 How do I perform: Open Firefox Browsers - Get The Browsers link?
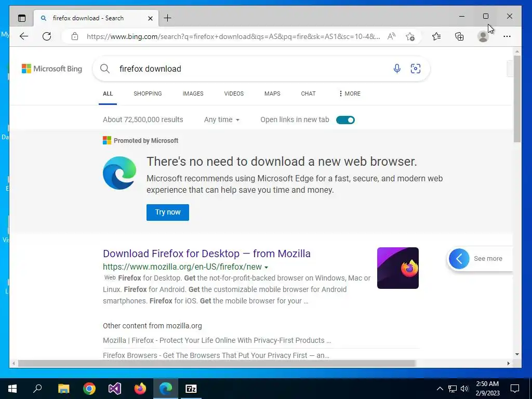pos(216,355)
